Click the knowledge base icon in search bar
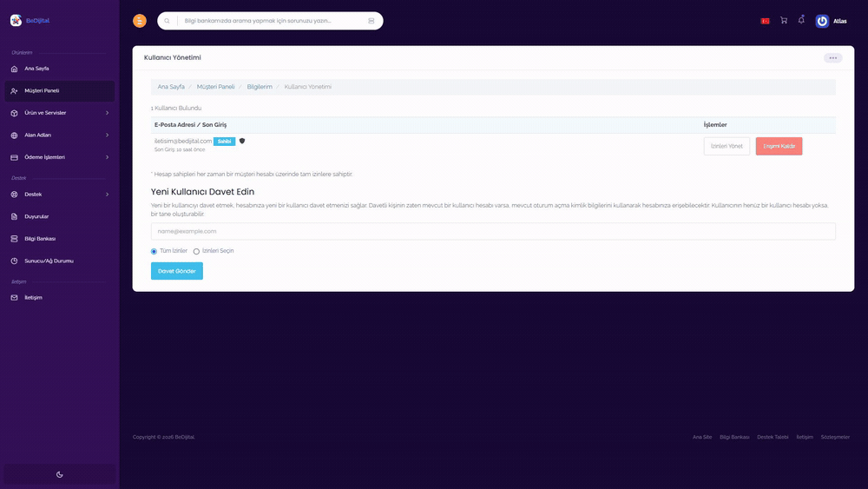Screen dimensions: 868x489 372,21
